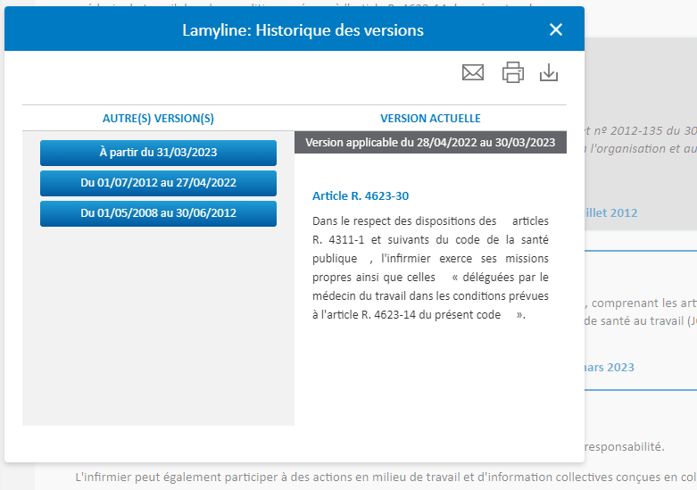Click the 'médecin du travail dans les conditions' line

coord(430,296)
